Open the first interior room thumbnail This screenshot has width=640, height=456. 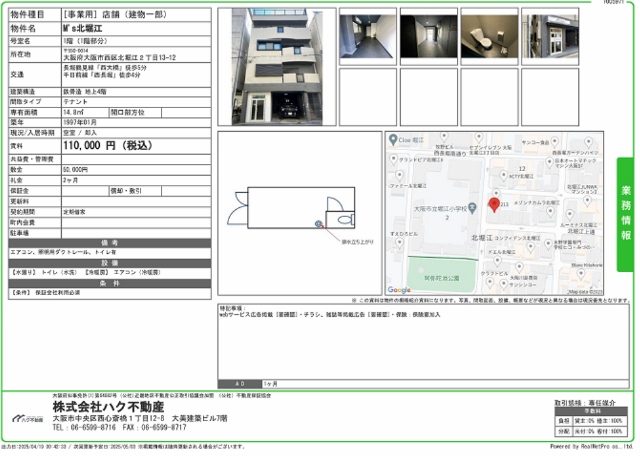point(367,35)
